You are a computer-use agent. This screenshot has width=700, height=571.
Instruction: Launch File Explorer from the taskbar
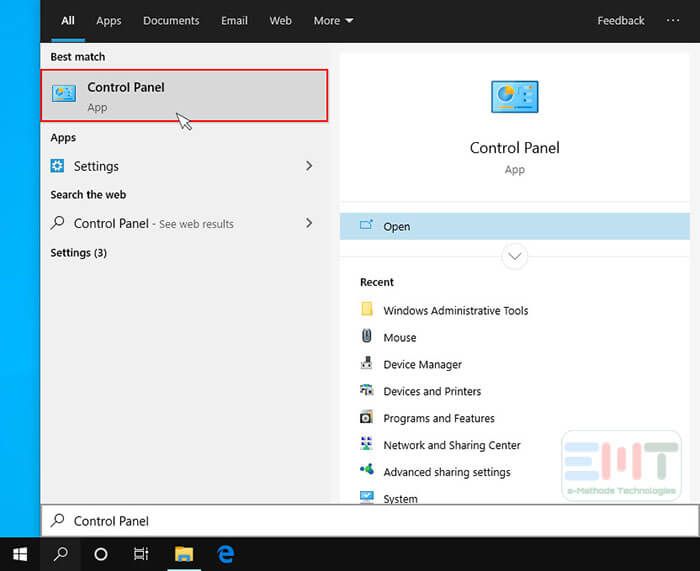click(x=184, y=554)
